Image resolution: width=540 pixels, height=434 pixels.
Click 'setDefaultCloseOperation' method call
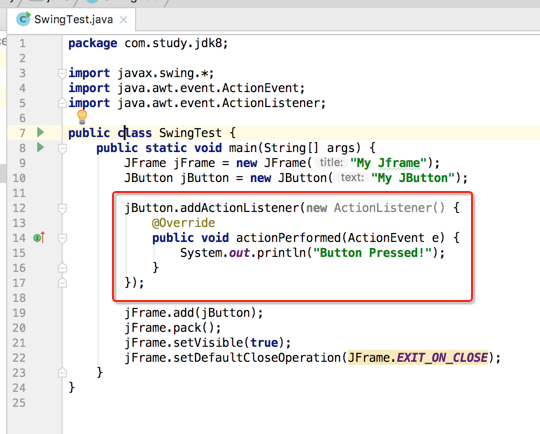(x=257, y=358)
